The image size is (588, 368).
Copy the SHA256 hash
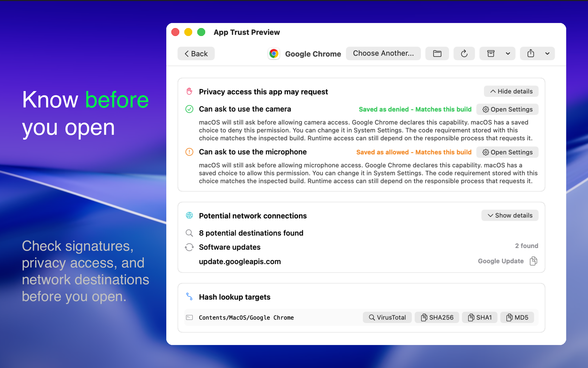(x=437, y=317)
